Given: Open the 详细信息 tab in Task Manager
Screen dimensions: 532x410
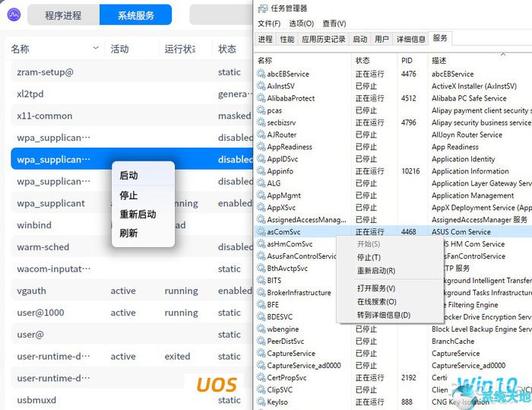Looking at the screenshot, I should click(x=411, y=40).
